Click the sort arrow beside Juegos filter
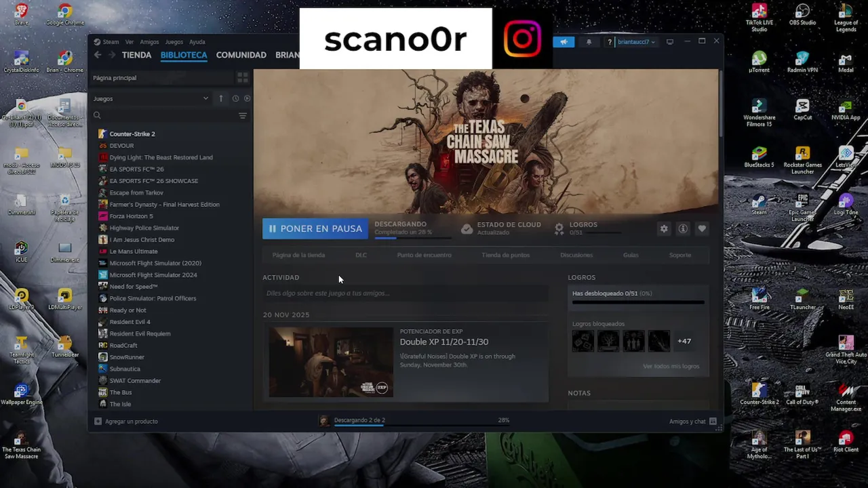 [220, 98]
